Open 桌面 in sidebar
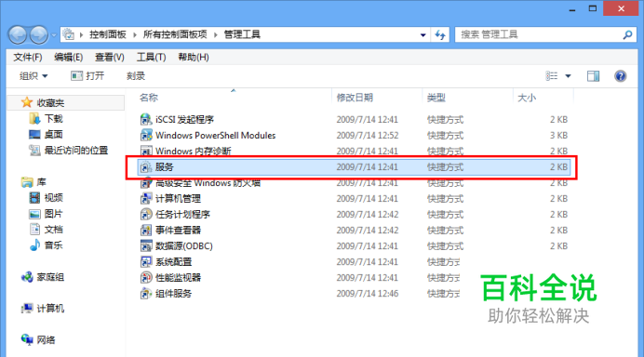The image size is (644, 357). point(53,134)
